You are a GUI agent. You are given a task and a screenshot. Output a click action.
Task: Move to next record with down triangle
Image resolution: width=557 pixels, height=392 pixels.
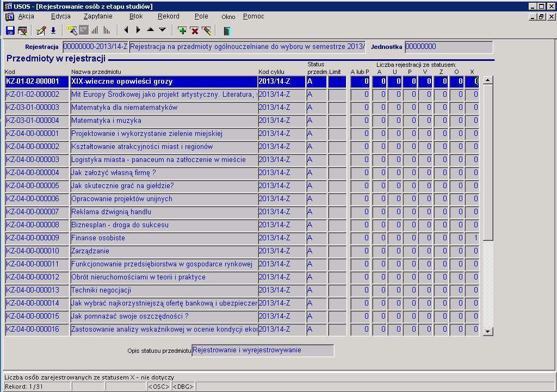[x=162, y=30]
